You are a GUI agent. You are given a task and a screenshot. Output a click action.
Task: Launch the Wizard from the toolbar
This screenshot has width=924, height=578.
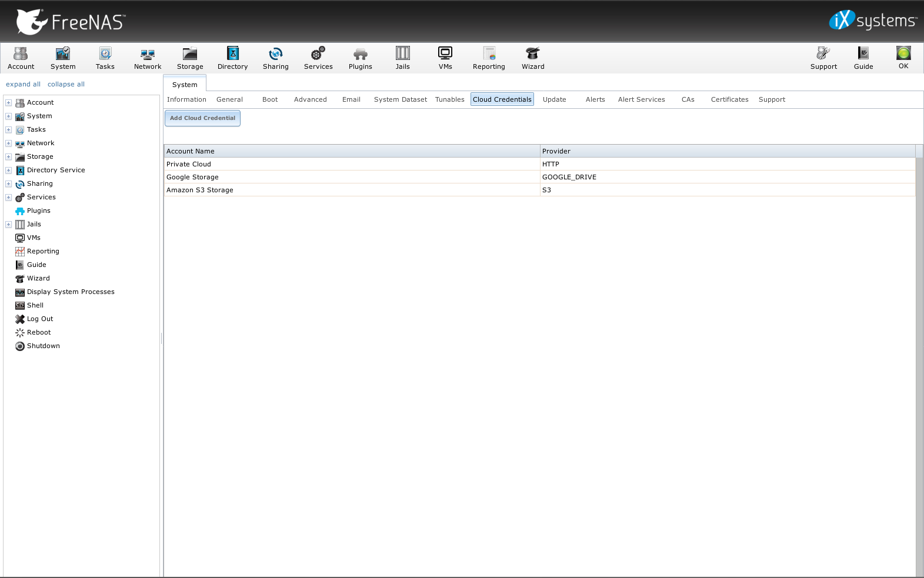533,58
